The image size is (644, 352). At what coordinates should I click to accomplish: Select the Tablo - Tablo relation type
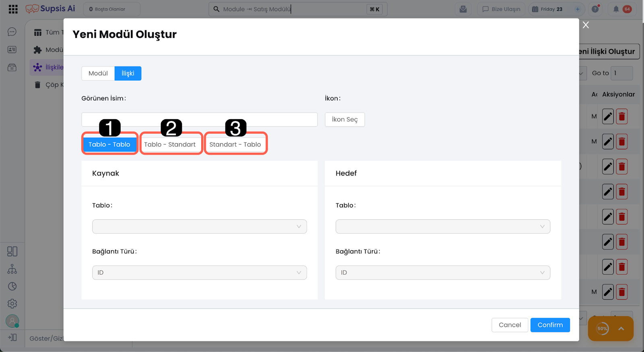click(109, 145)
